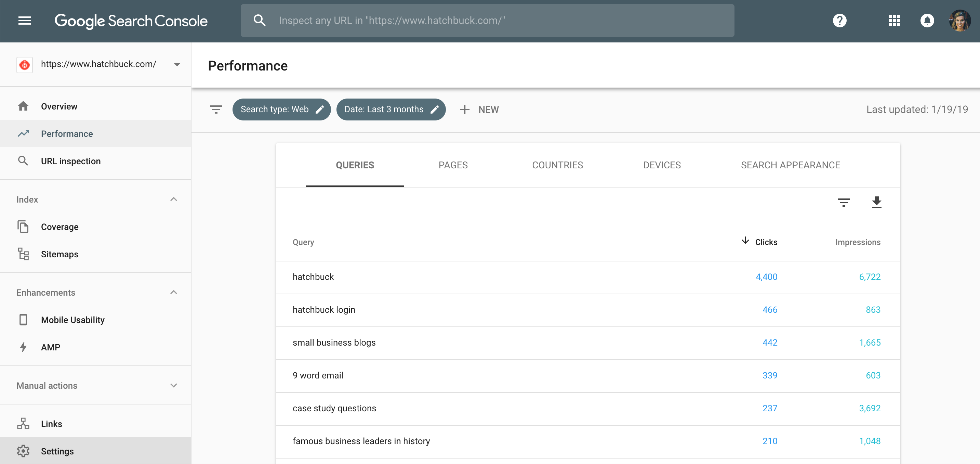This screenshot has height=464, width=980.
Task: Click the Query column header
Action: coord(303,242)
